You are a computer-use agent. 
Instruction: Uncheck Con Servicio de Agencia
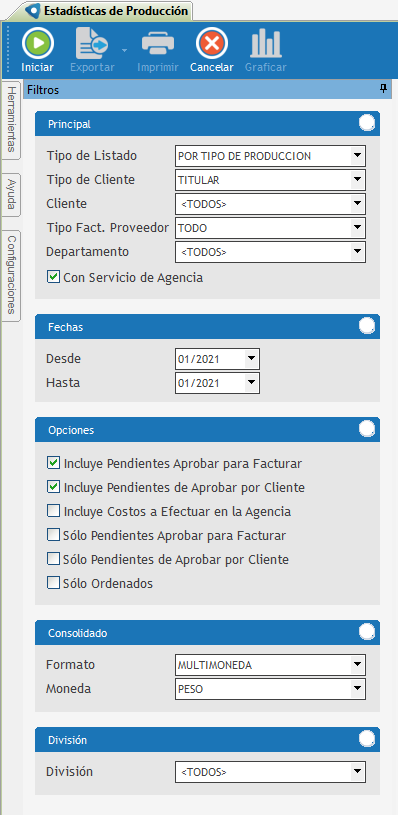point(53,278)
